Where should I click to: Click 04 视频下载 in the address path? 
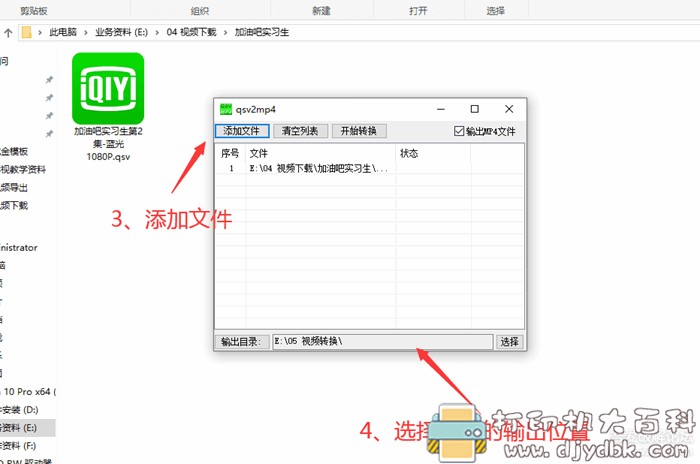[x=192, y=32]
